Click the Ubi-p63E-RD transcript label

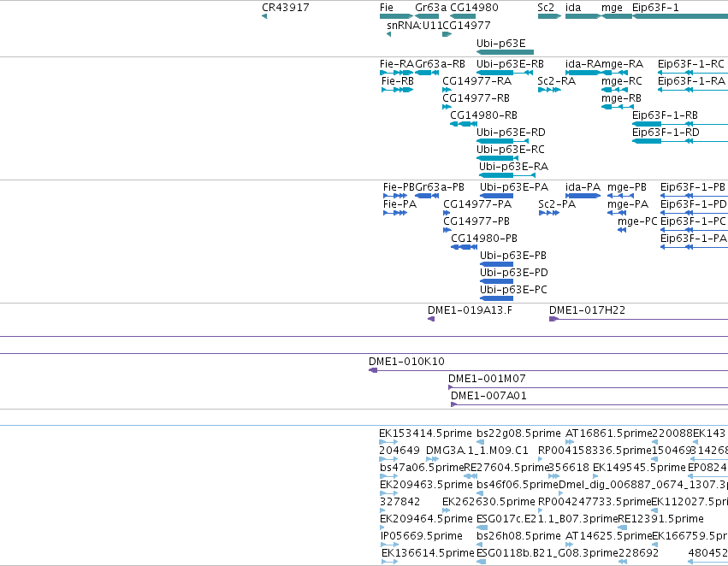click(511, 133)
